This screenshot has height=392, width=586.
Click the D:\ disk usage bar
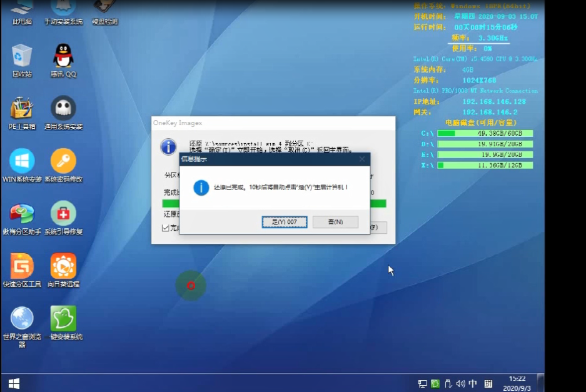(x=485, y=144)
